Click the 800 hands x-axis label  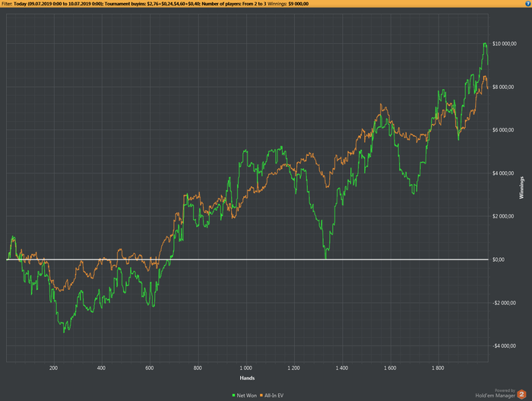coord(198,368)
